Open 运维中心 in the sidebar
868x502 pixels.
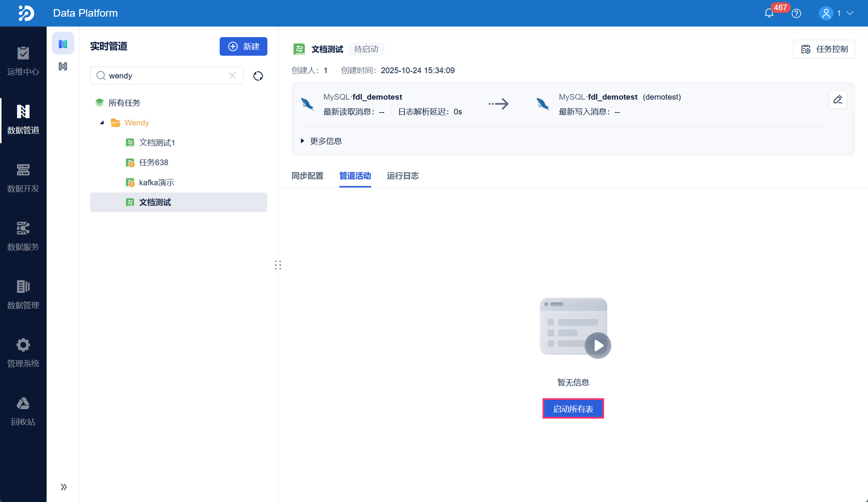tap(23, 61)
